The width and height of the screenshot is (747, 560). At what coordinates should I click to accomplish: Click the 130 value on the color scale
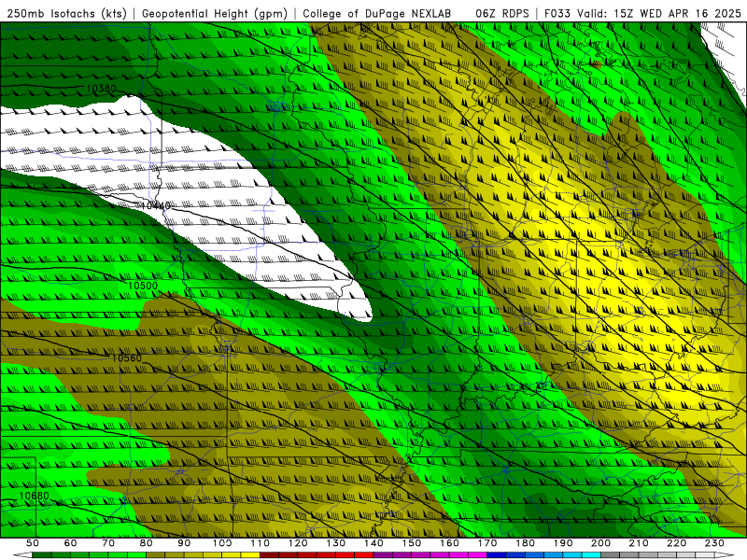tap(335, 543)
